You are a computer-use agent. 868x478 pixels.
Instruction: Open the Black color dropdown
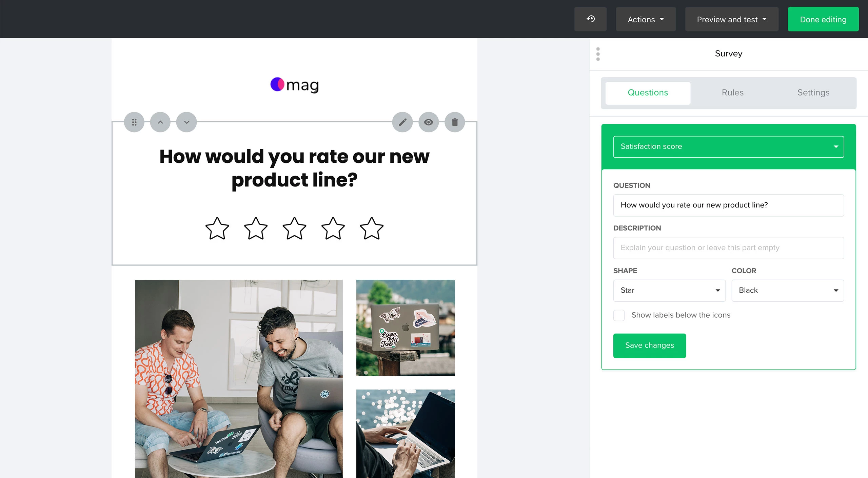click(x=787, y=291)
